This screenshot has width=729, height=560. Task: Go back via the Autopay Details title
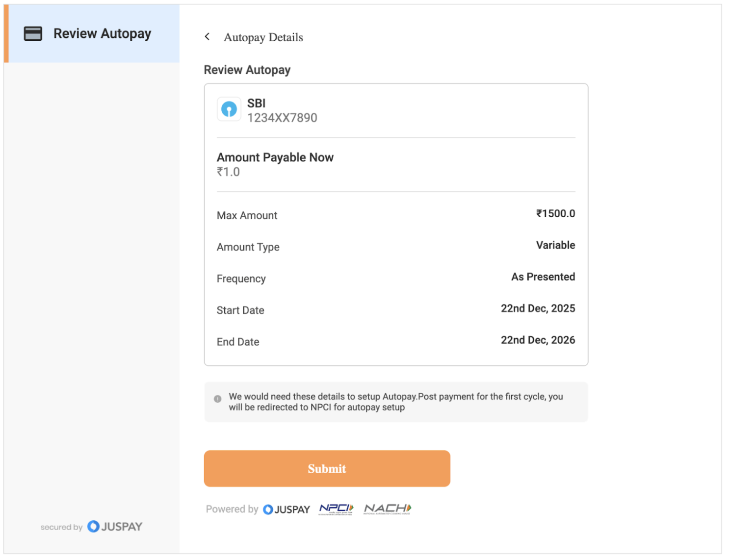tap(263, 37)
